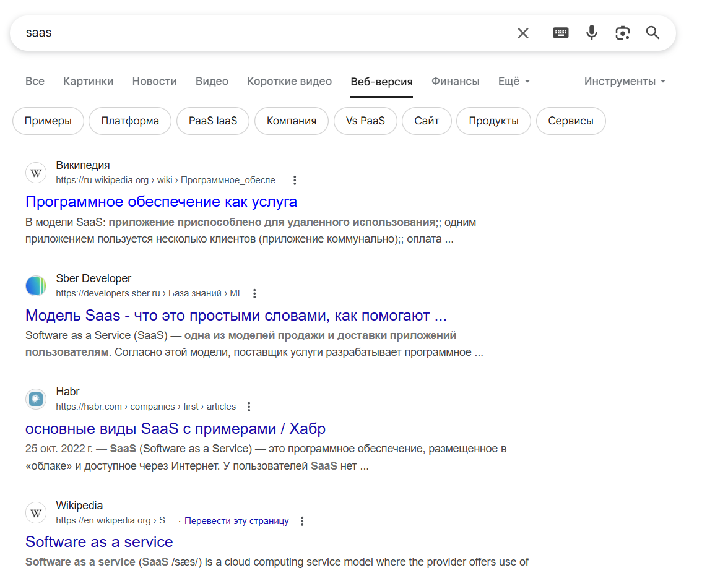Screen dimensions: 728x573
Task: Open the more options dots for Wikipedia English result
Action: 302,521
